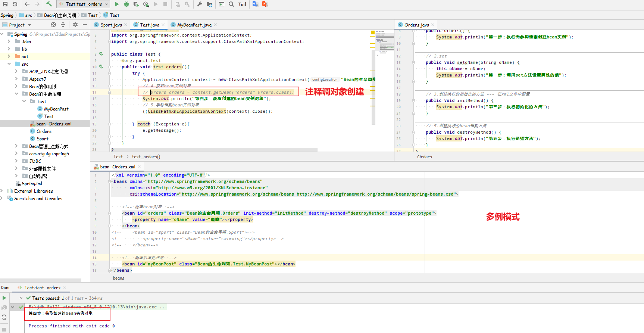Collapse the passed test result node

click(13, 307)
